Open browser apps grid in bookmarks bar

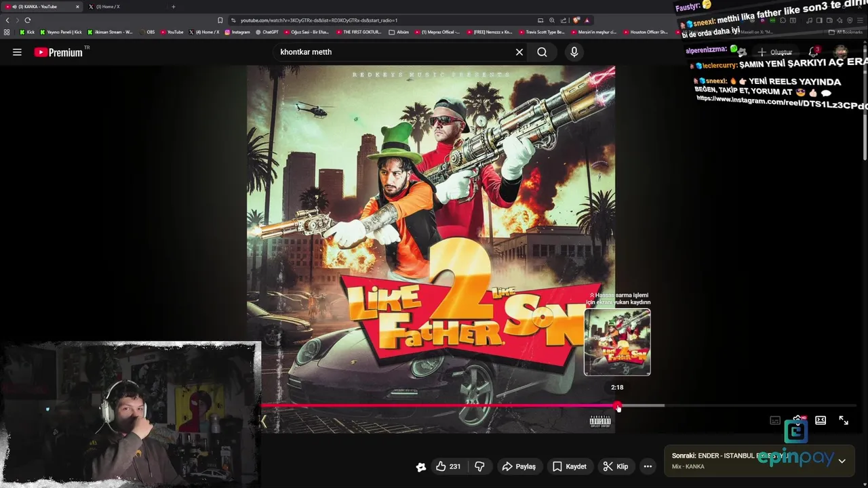[x=7, y=32]
